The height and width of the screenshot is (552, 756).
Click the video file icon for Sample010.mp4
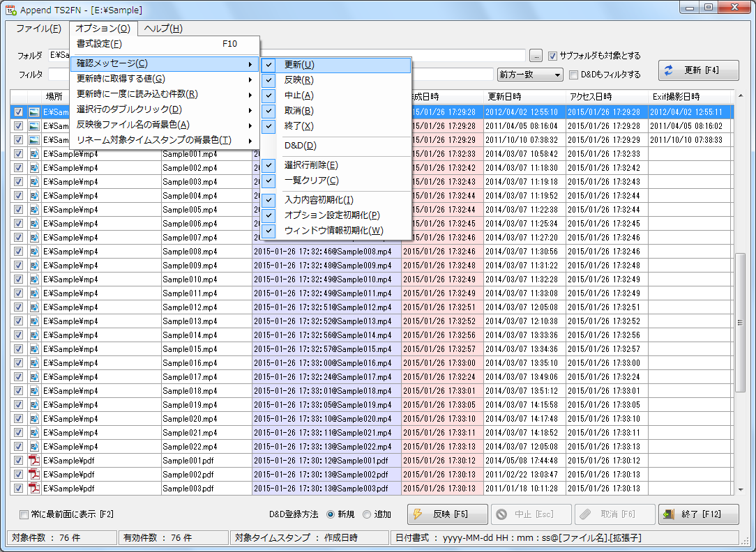33,279
